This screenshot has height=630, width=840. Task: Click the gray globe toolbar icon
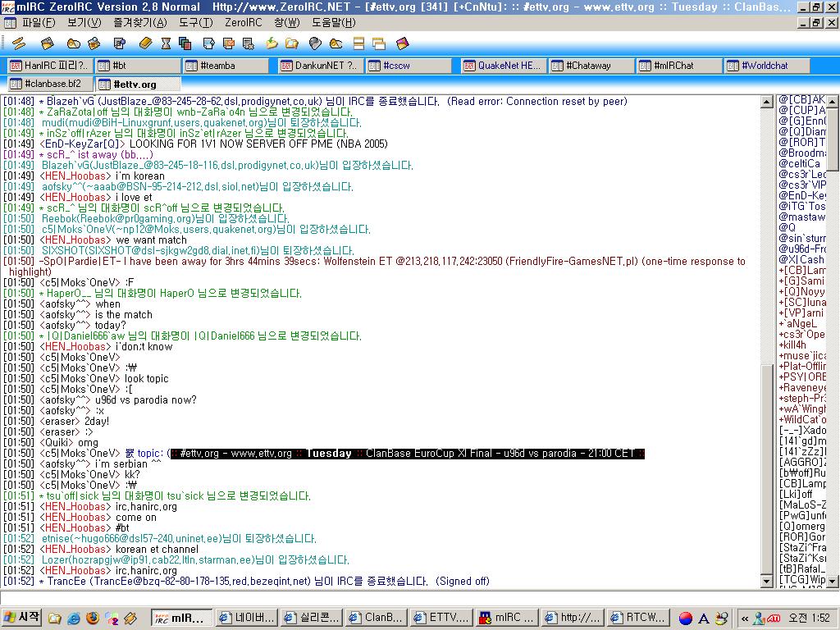tap(315, 43)
